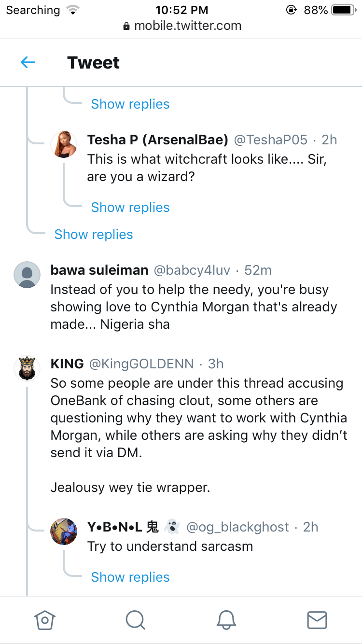This screenshot has width=362, height=644.
Task: Open the @babcy4luv handle link
Action: tap(192, 270)
